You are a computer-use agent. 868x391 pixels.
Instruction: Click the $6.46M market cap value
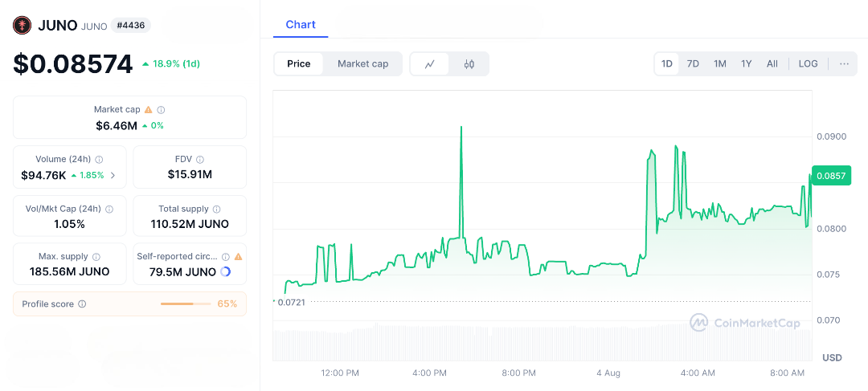tap(117, 125)
